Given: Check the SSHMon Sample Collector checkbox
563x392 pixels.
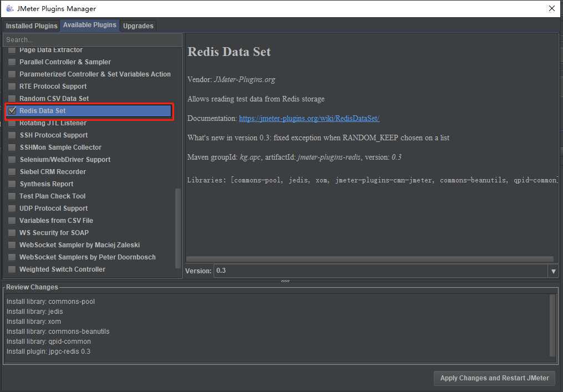Looking at the screenshot, I should (x=12, y=147).
